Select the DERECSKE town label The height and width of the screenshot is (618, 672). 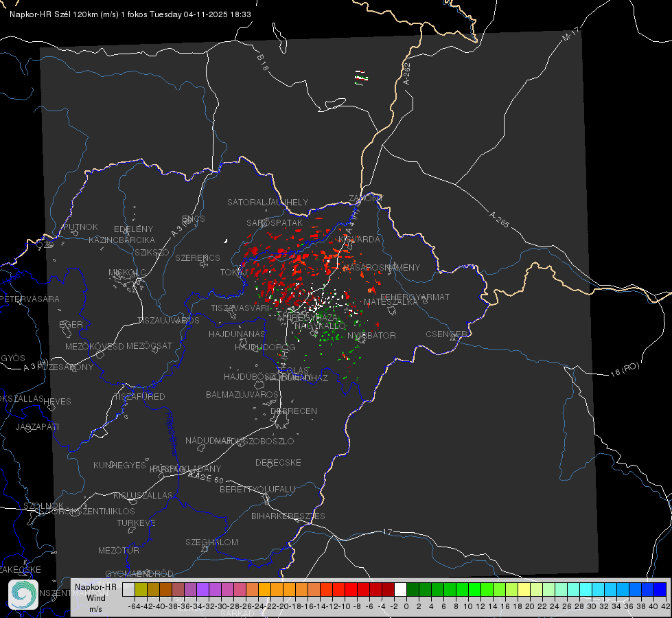tap(278, 462)
